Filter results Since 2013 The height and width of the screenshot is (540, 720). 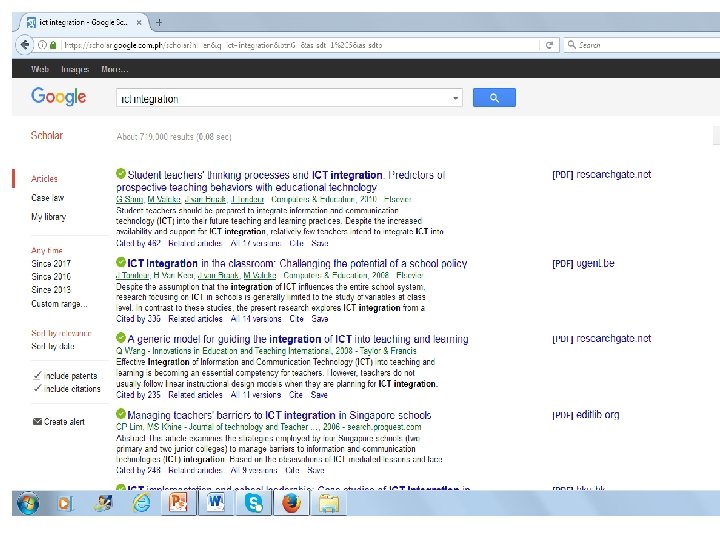(x=51, y=289)
